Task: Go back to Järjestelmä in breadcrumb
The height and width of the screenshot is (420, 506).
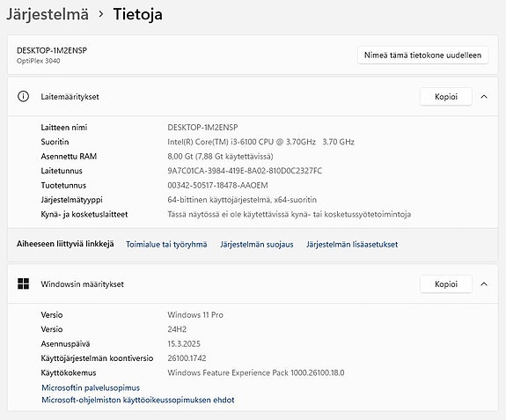Action: tap(48, 14)
